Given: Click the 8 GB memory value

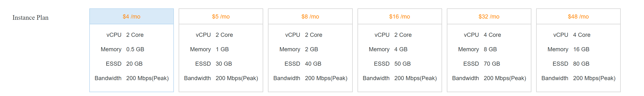Looking at the screenshot, I should point(490,49).
